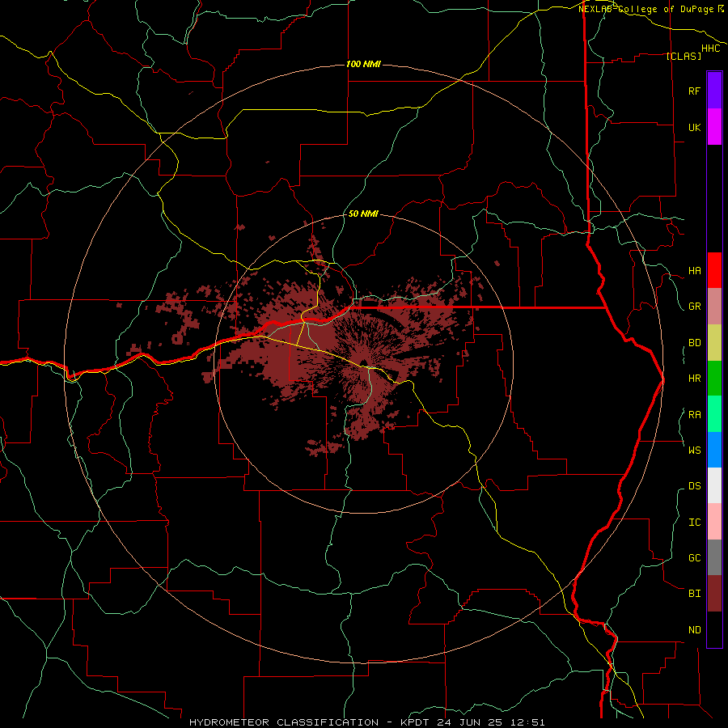Click the "HA" legend label

point(694,271)
